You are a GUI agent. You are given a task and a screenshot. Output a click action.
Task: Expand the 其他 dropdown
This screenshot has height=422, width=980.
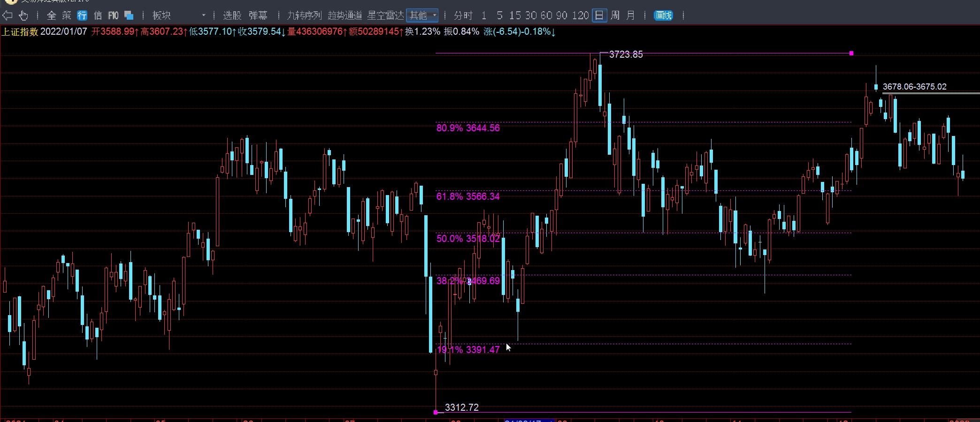click(x=422, y=15)
